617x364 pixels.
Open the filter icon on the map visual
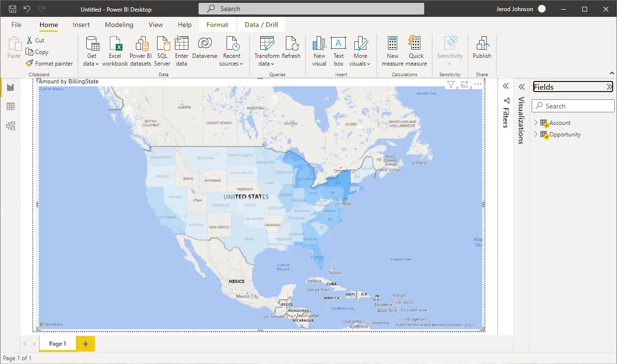(450, 84)
